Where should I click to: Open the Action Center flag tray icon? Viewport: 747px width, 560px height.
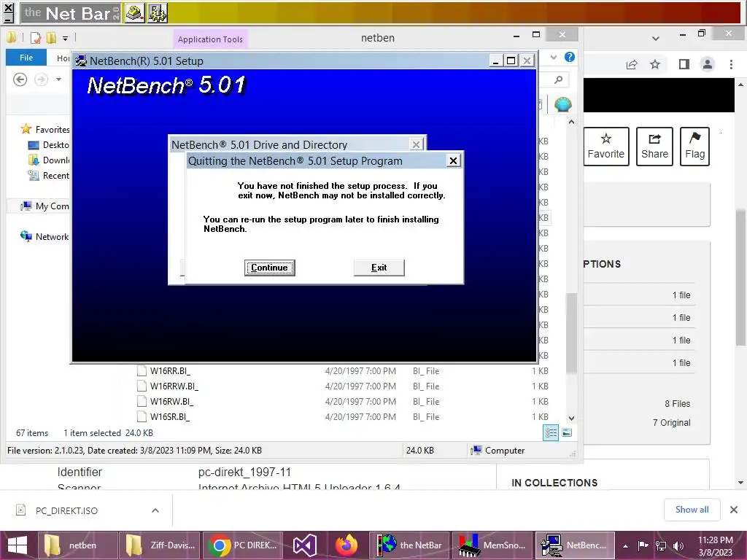(x=643, y=546)
